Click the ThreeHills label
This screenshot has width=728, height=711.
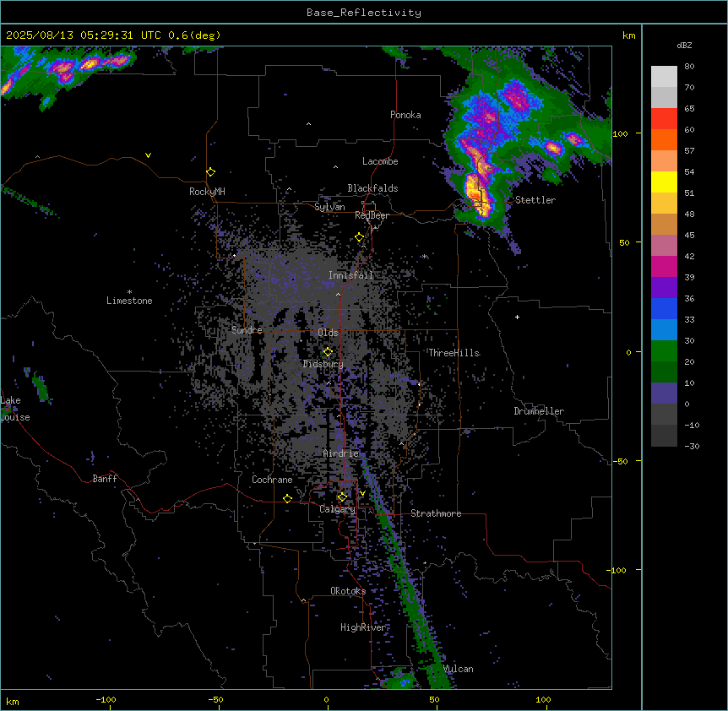click(454, 353)
